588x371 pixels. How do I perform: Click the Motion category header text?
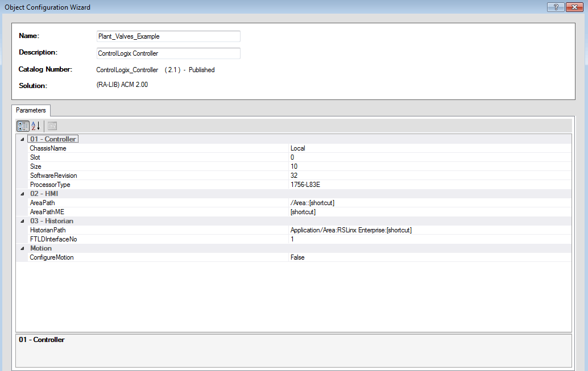(41, 248)
